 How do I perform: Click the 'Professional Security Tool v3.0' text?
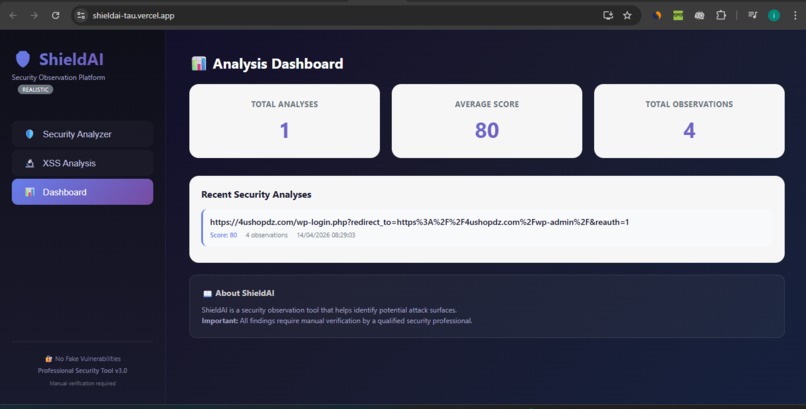[82, 370]
